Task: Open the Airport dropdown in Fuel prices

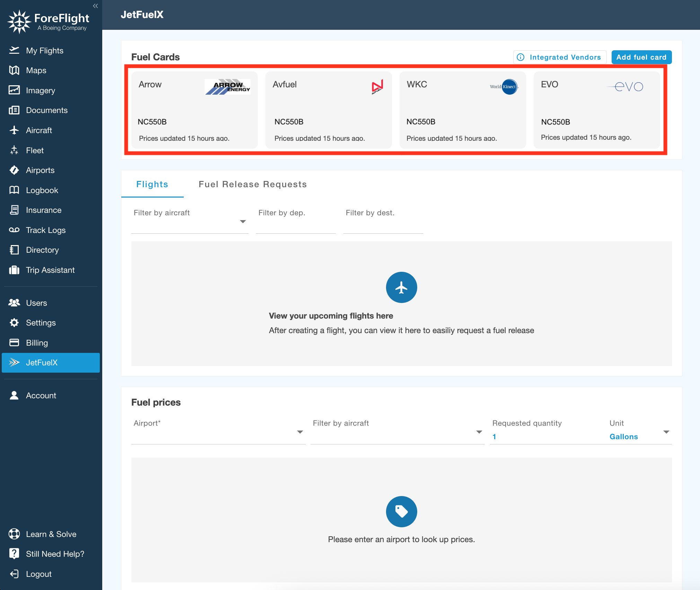Action: 300,432
